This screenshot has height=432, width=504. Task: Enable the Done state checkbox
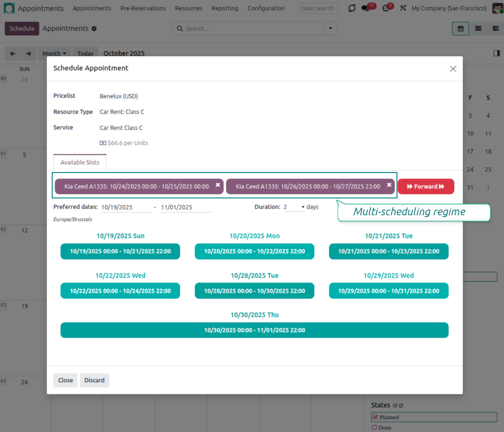click(375, 428)
